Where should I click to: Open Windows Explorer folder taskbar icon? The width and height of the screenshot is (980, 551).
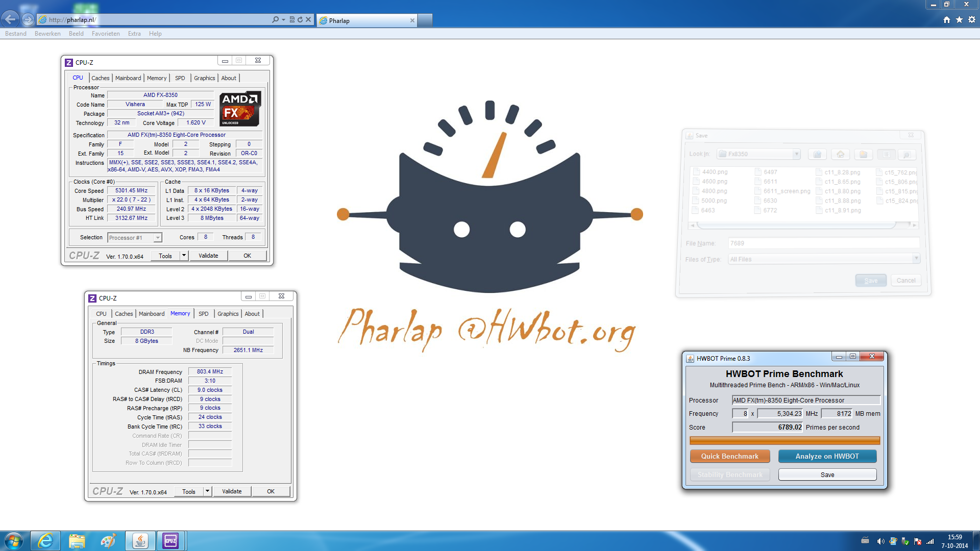click(77, 541)
